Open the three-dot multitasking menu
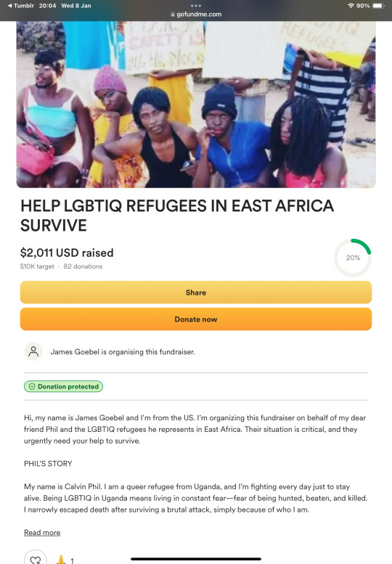 196,5
